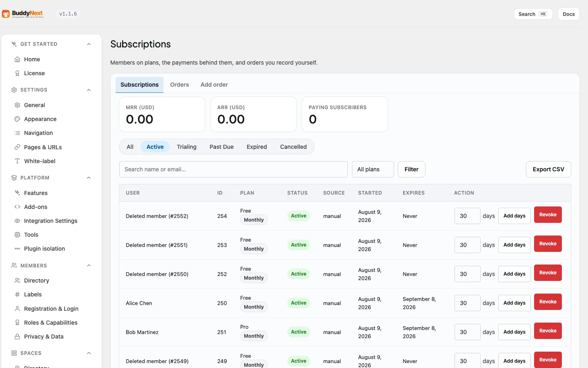The width and height of the screenshot is (588, 368).
Task: Open the Docs button
Action: pyautogui.click(x=568, y=14)
